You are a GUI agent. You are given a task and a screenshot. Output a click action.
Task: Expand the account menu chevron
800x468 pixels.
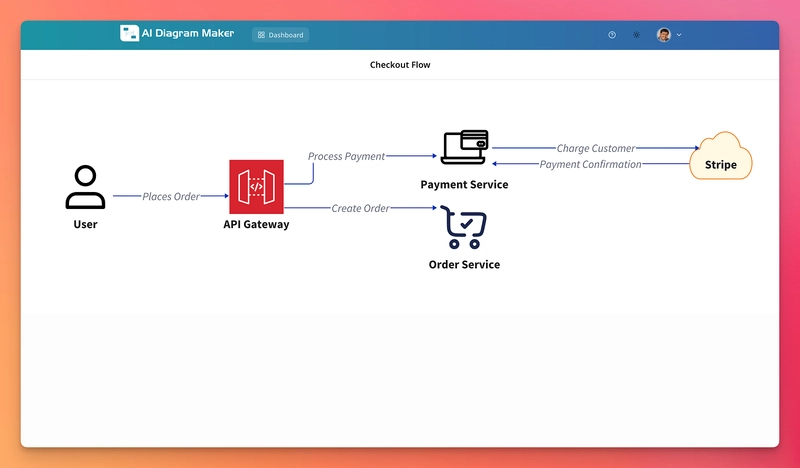tap(680, 35)
